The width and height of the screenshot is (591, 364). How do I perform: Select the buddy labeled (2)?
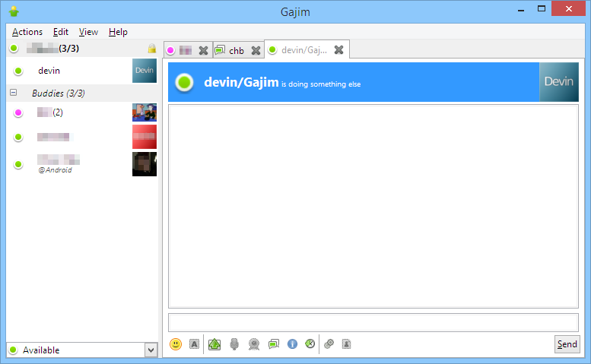(x=82, y=112)
